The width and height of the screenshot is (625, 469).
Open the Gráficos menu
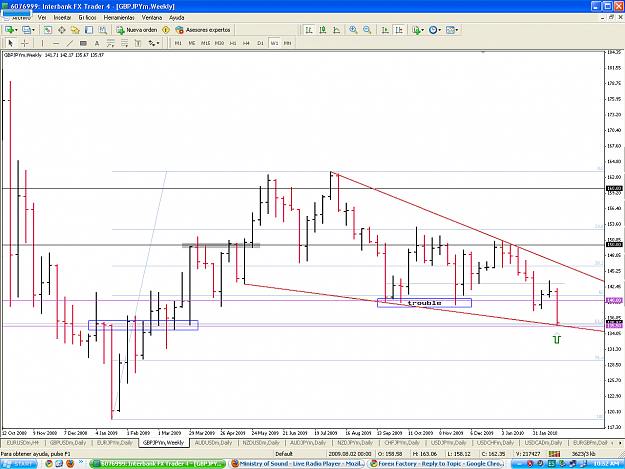87,18
